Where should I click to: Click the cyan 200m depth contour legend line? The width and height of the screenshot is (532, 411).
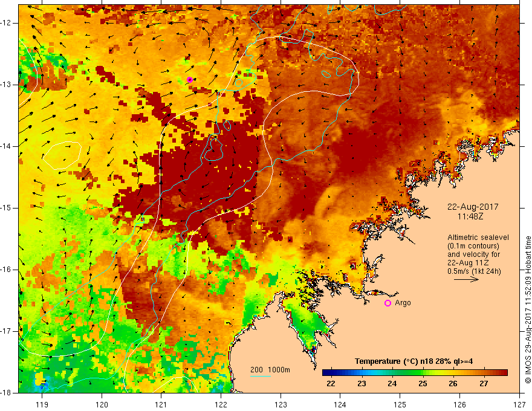click(x=261, y=376)
